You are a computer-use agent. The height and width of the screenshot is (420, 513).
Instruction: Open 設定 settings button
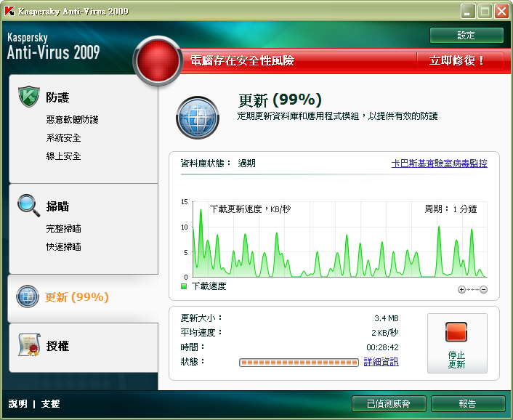point(466,36)
